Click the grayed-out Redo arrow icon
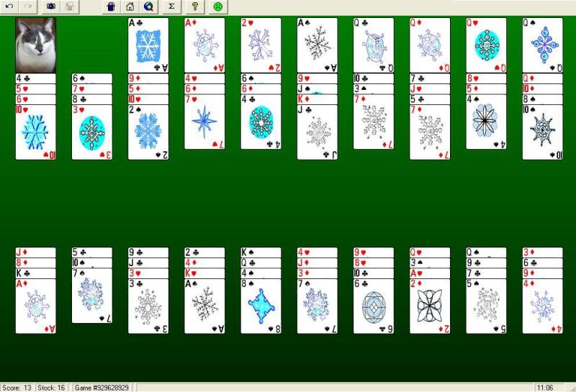Image resolution: width=576 pixels, height=392 pixels. (x=29, y=6)
